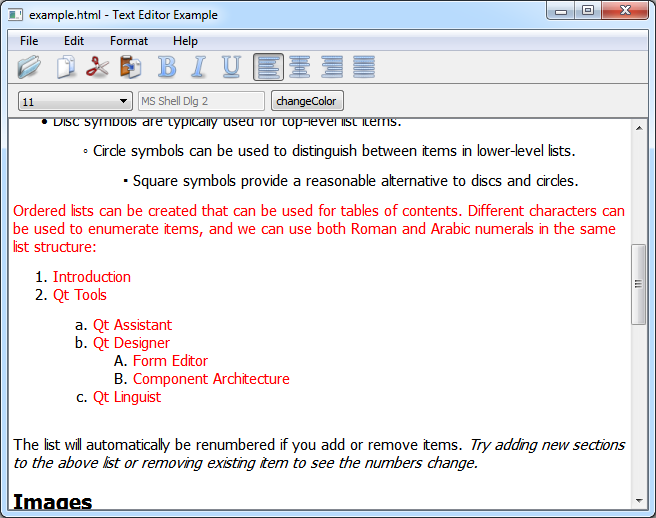656x518 pixels.
Task: Click the 'Square symbols' bullet line
Action: click(x=351, y=181)
